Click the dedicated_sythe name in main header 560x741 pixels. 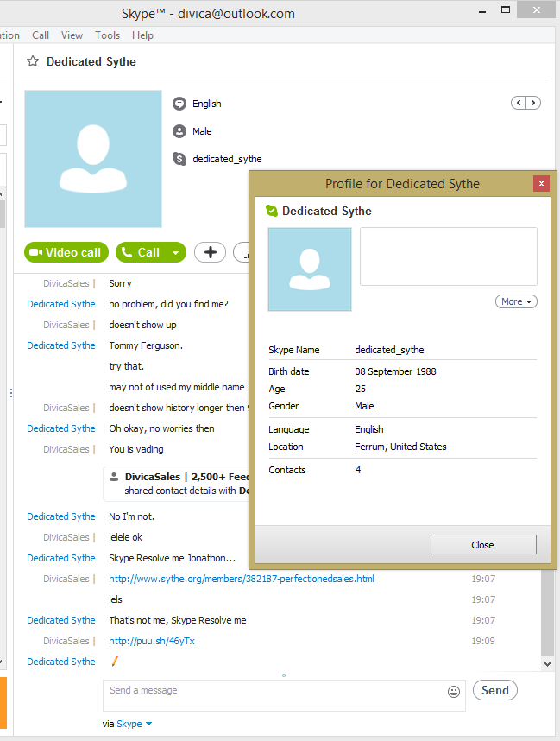[227, 159]
